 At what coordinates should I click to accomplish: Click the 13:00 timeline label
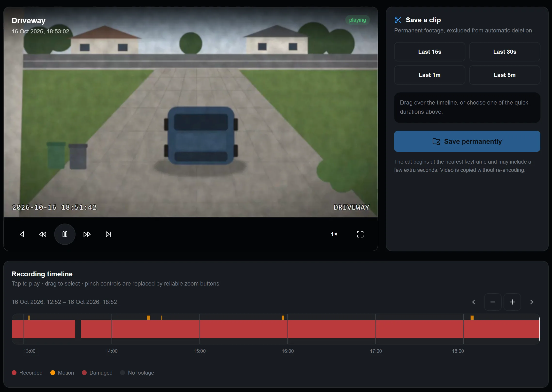click(29, 351)
